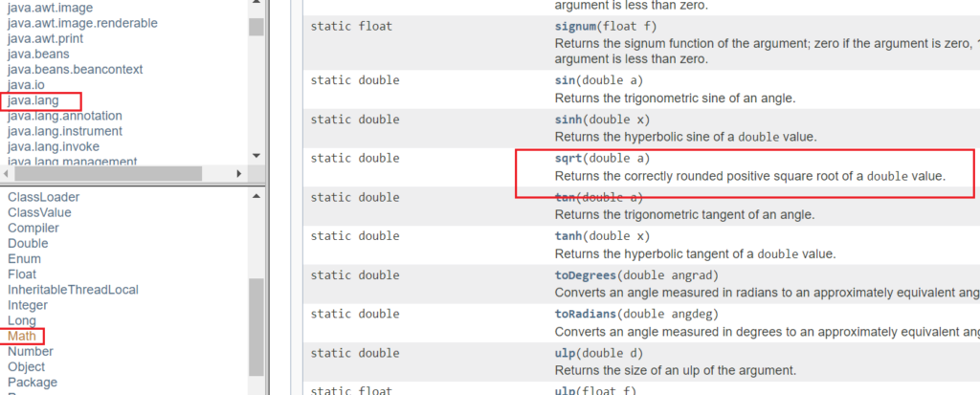This screenshot has width=980, height=395.
Task: Open the tanh method link
Action: [568, 236]
